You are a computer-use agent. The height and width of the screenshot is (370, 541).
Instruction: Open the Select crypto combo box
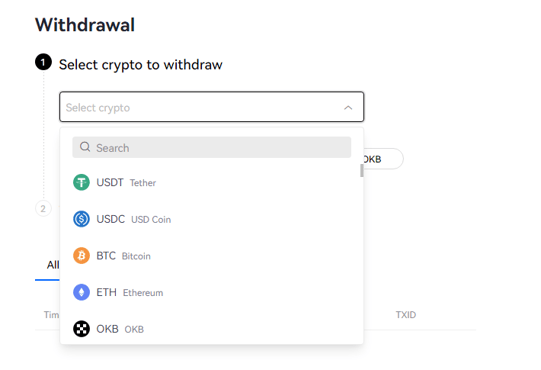pos(212,107)
